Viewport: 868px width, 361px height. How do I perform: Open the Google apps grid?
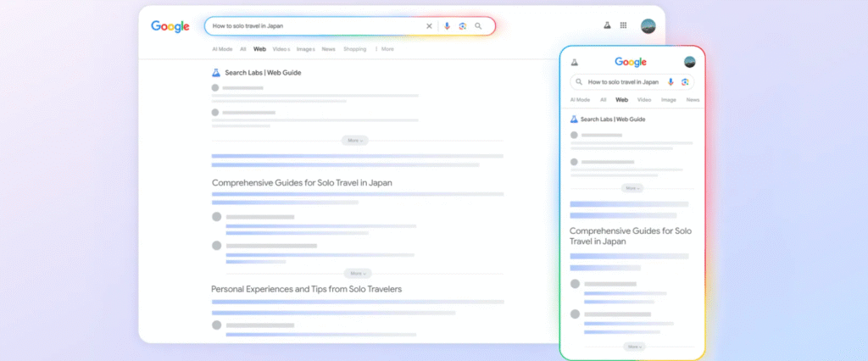tap(623, 25)
